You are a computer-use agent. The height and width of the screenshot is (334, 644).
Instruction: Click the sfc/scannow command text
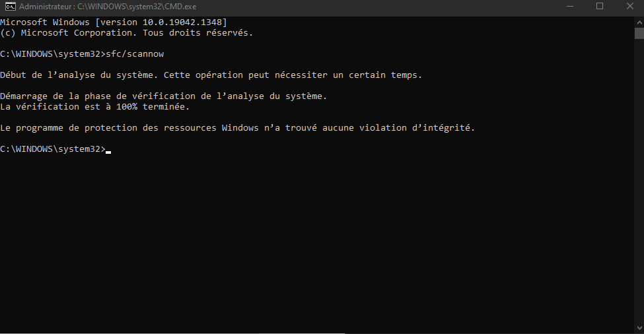tap(135, 54)
